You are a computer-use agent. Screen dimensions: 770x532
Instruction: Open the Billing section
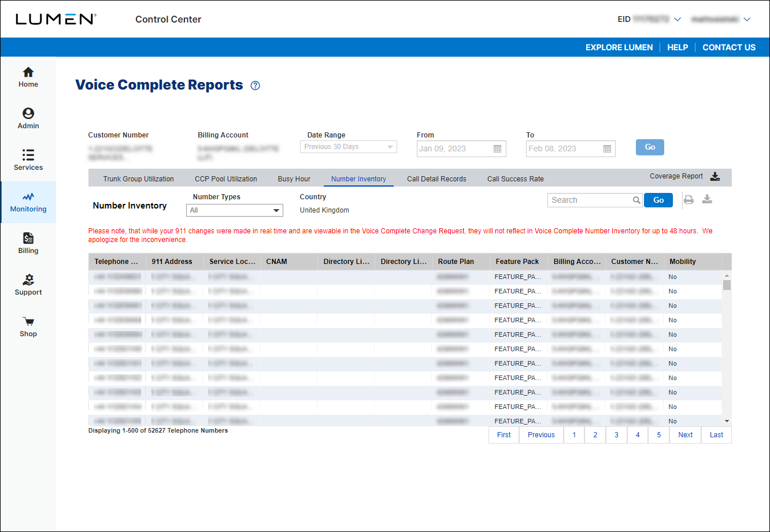pyautogui.click(x=28, y=244)
